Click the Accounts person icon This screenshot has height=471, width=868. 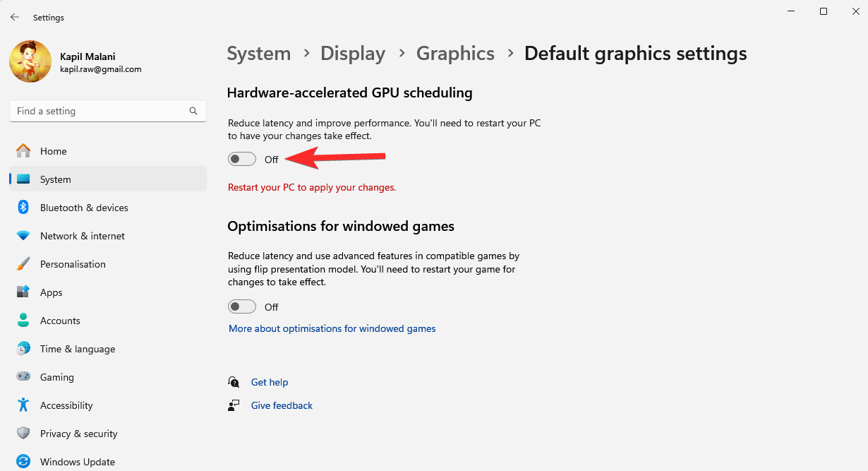[23, 321]
